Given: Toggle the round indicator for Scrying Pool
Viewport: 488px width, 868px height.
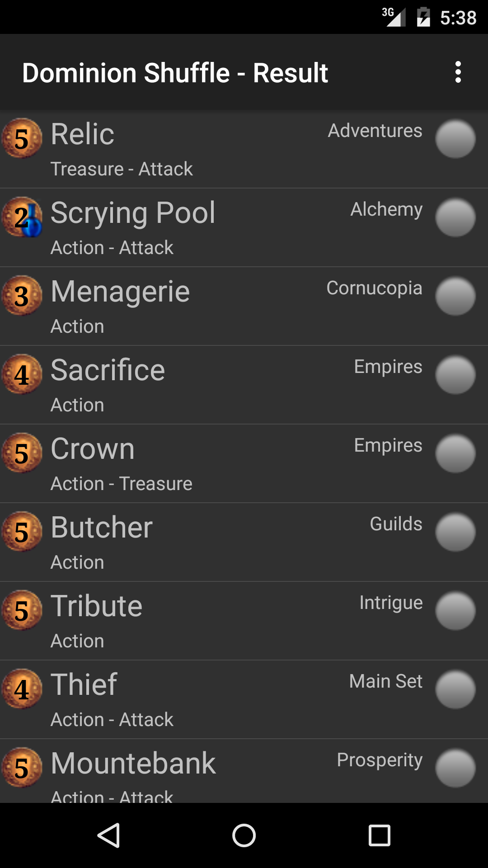Looking at the screenshot, I should 455,217.
